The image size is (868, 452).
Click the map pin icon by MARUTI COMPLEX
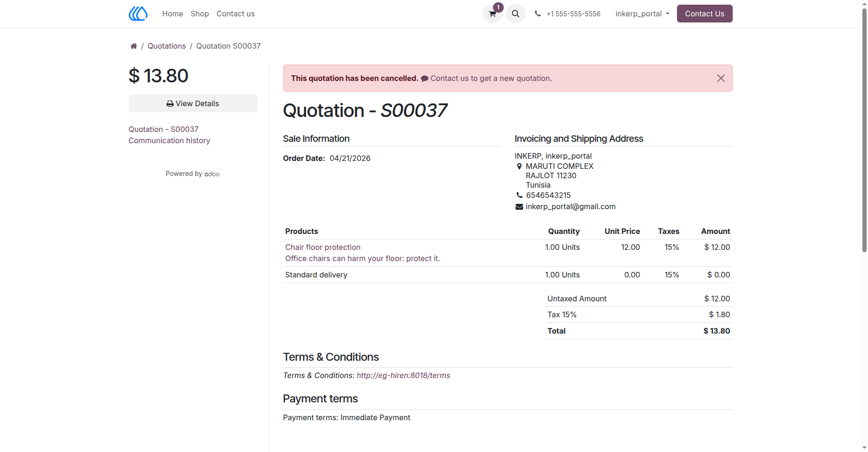(x=519, y=166)
